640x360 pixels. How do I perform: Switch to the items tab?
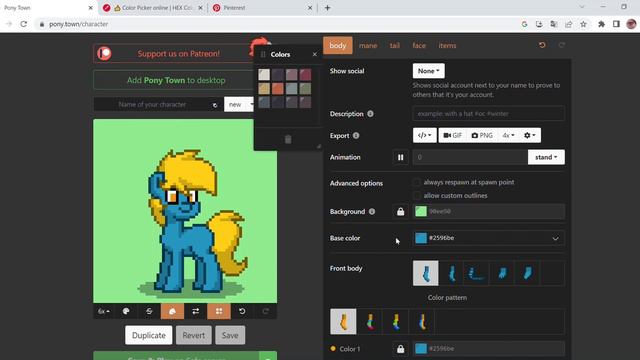pyautogui.click(x=447, y=45)
